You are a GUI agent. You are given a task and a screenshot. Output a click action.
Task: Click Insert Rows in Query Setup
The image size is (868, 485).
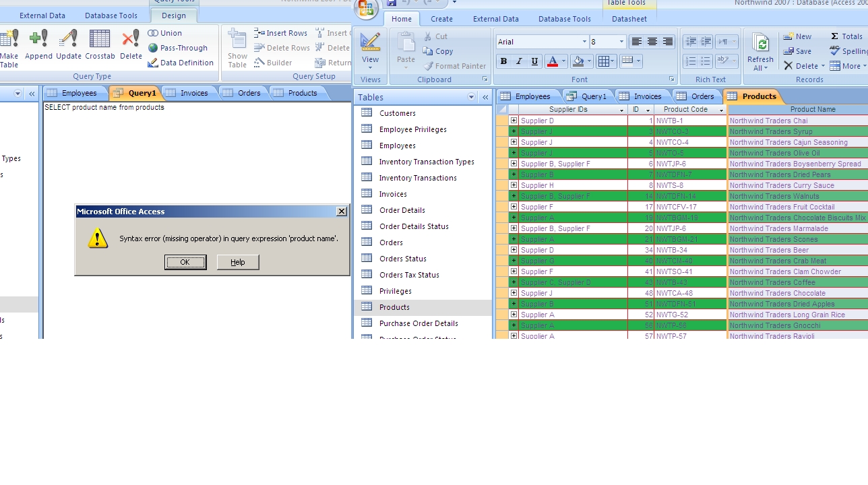[x=281, y=33]
